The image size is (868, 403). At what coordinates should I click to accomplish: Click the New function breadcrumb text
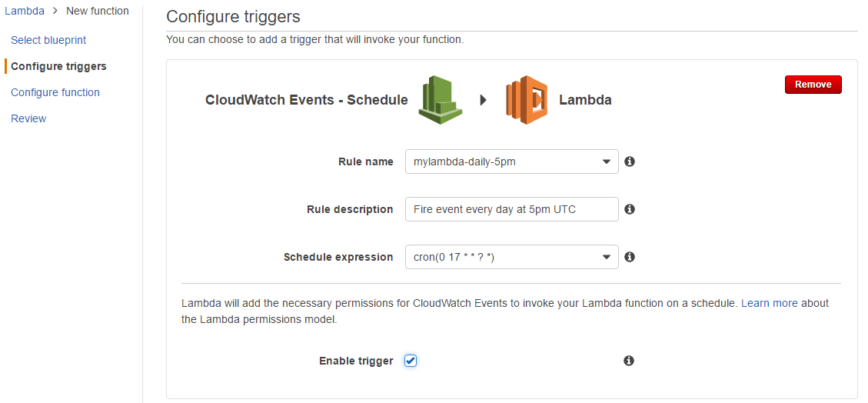[x=98, y=11]
